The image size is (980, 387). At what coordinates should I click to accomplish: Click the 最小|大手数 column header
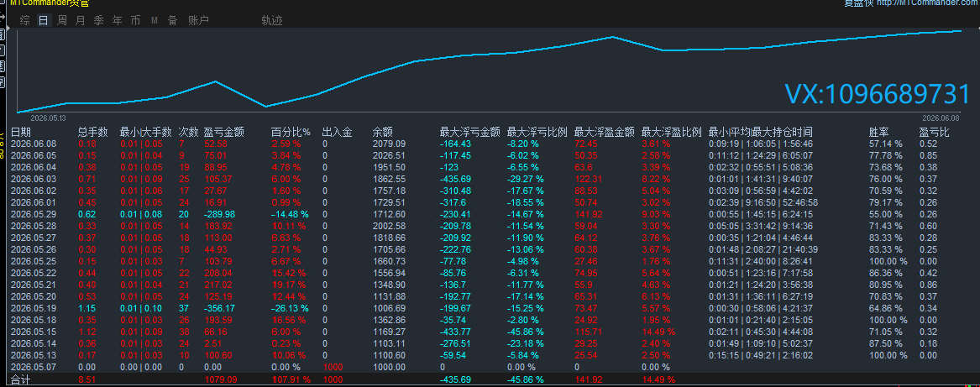[x=145, y=132]
